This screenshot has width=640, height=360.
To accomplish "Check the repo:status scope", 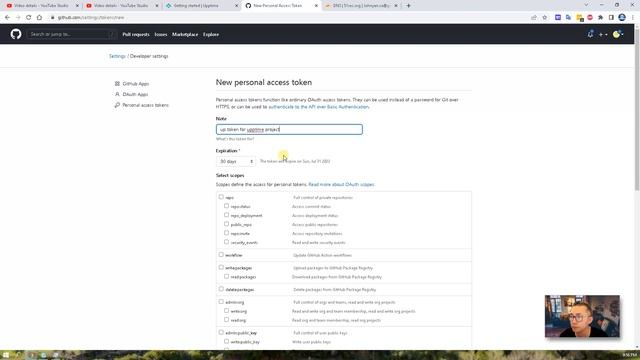I will [226, 206].
